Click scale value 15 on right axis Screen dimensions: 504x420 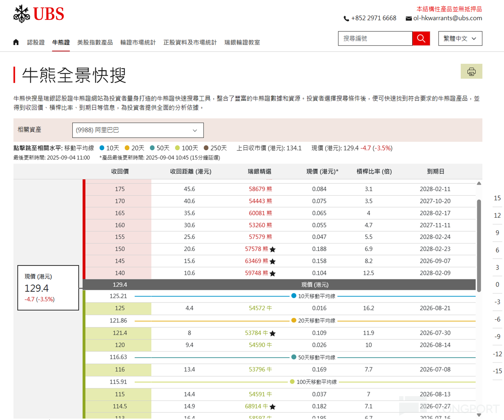(x=497, y=198)
